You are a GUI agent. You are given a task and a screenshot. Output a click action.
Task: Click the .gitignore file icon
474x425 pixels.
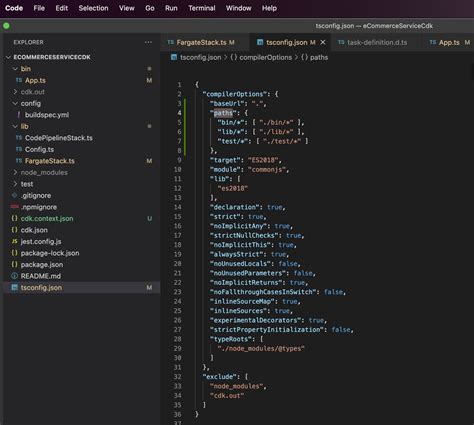tap(15, 195)
